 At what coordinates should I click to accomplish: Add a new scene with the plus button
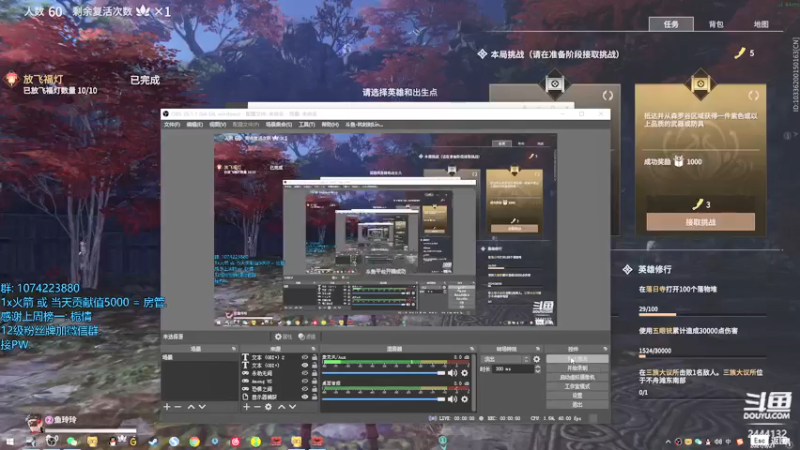[167, 407]
